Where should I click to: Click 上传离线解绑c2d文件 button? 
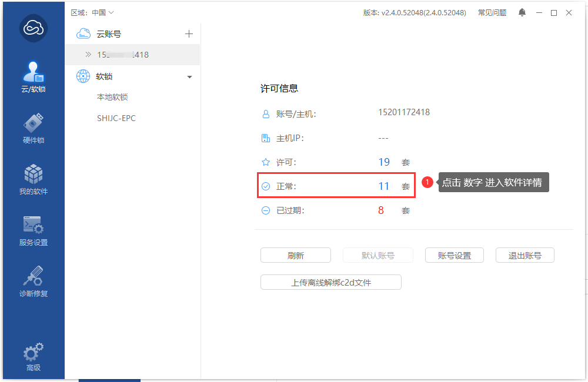coord(330,282)
